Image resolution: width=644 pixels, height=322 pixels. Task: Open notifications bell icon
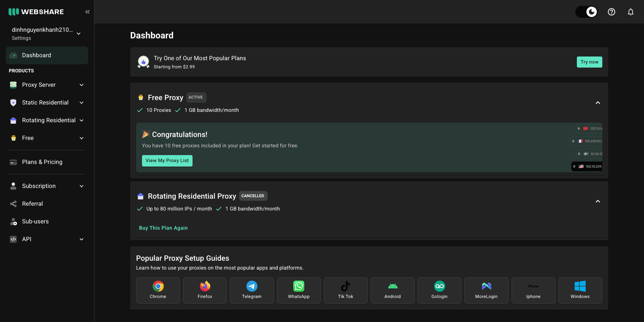click(631, 12)
